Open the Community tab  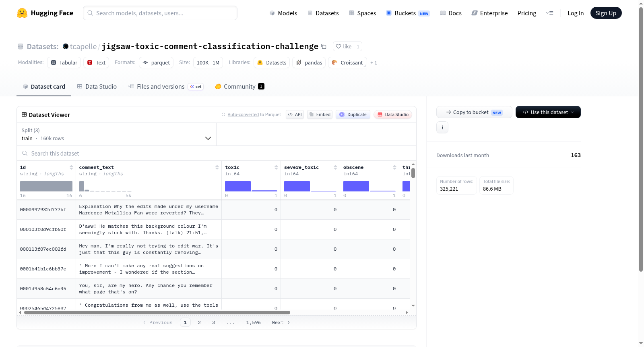[239, 87]
